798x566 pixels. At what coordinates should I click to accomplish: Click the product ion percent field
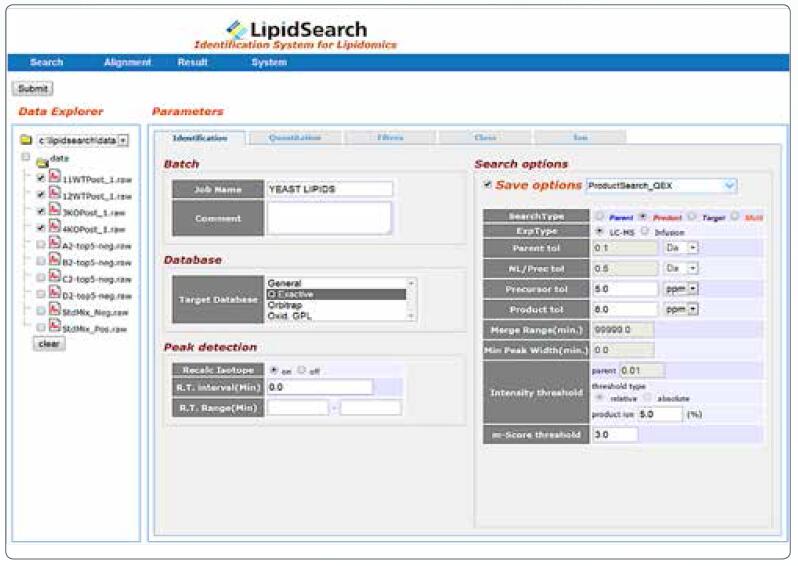(x=660, y=414)
